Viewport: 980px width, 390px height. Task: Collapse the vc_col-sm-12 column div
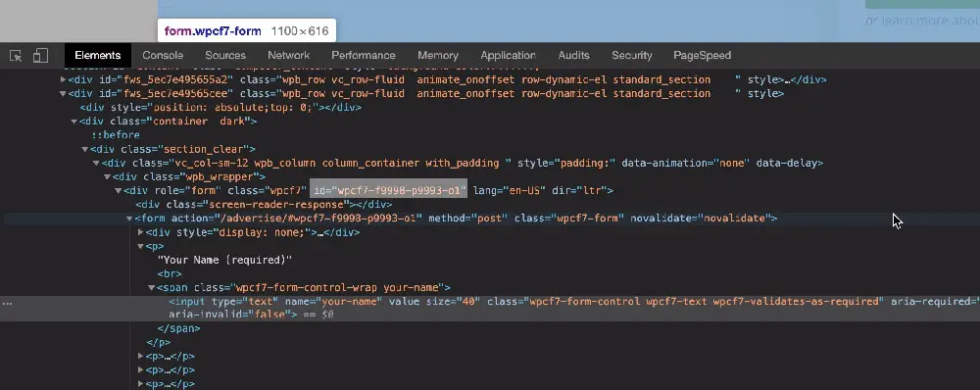[x=96, y=163]
